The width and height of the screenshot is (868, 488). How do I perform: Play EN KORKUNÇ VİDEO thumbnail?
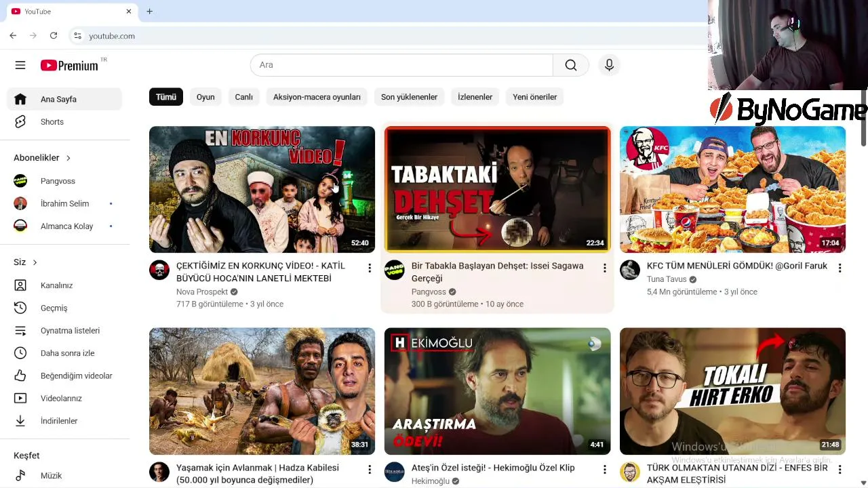pyautogui.click(x=262, y=189)
